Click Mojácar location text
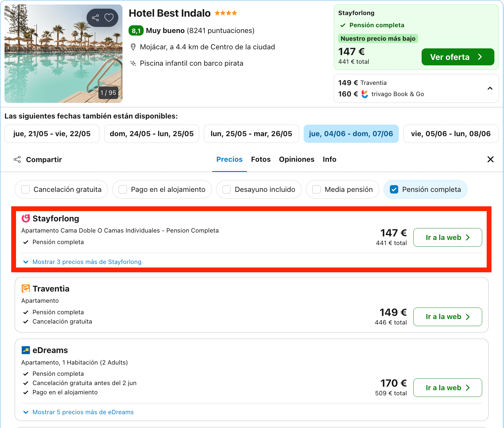Viewport: 504px width, 428px height. point(207,47)
